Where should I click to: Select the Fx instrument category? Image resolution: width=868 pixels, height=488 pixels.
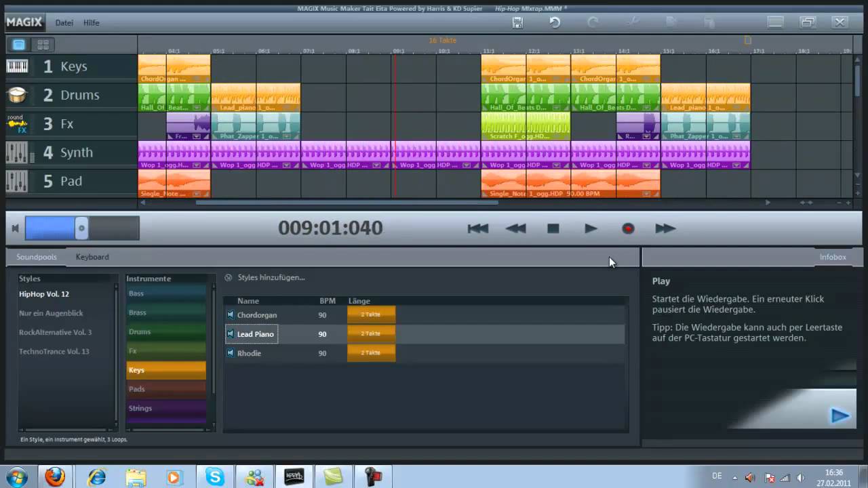click(x=166, y=351)
